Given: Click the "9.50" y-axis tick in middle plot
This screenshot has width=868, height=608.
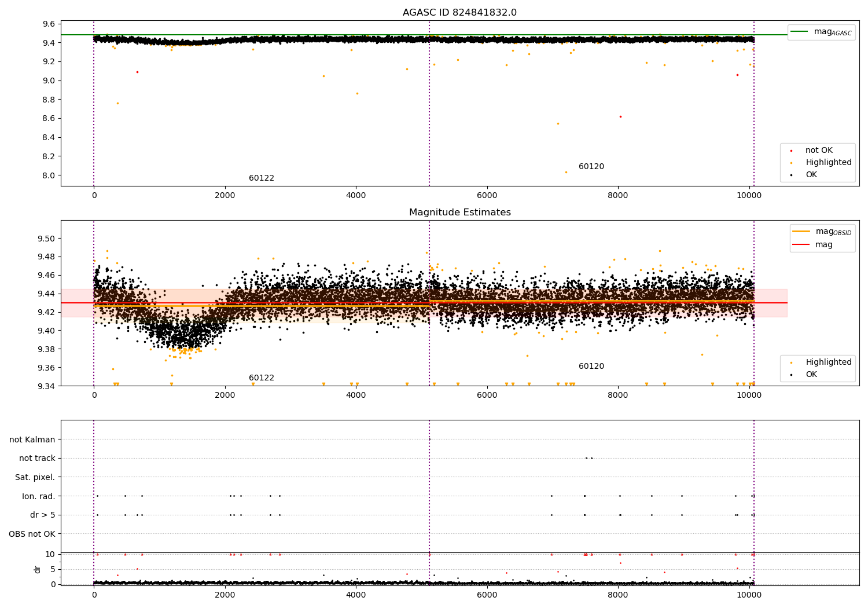Looking at the screenshot, I should pos(46,239).
